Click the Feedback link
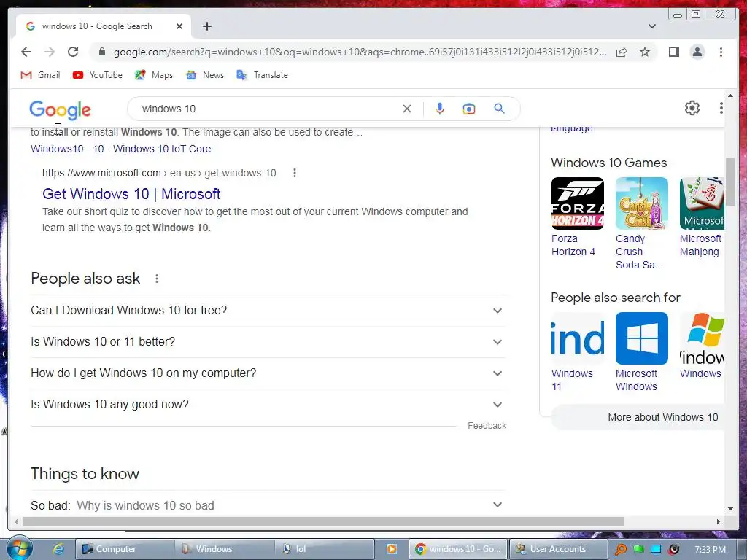747x560 pixels. (487, 426)
